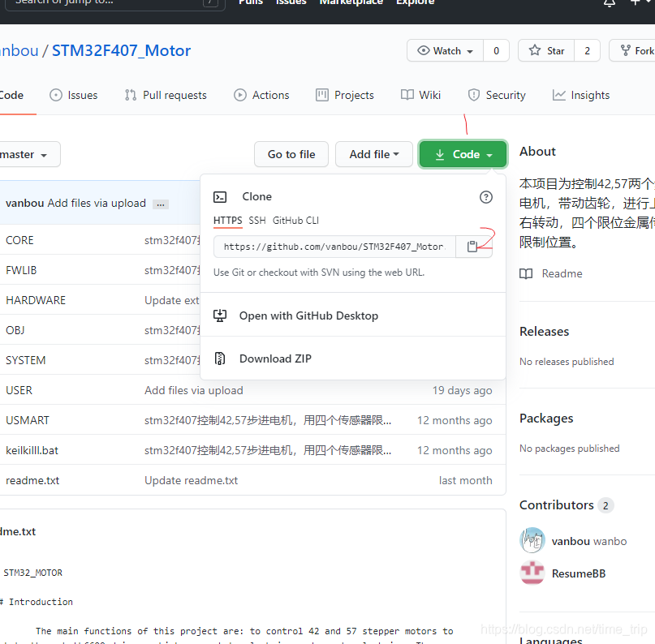
Task: Click the USMART row commit message
Action: tap(268, 420)
